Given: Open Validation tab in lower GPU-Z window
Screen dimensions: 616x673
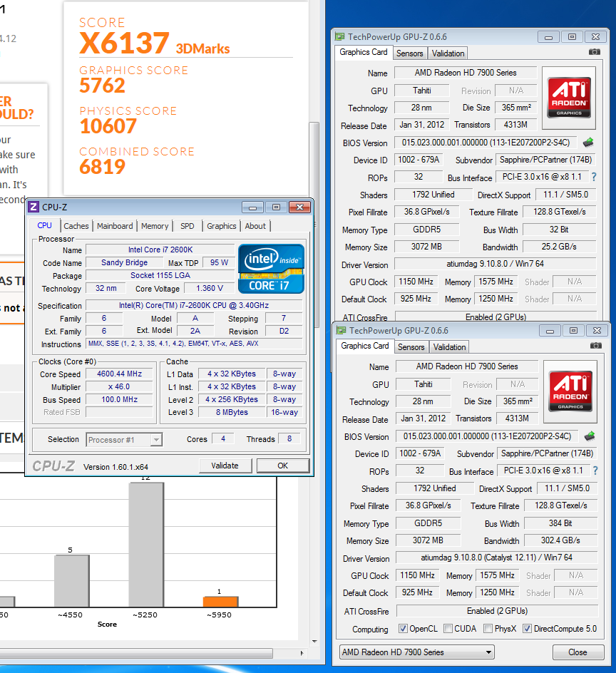Looking at the screenshot, I should coord(449,346).
